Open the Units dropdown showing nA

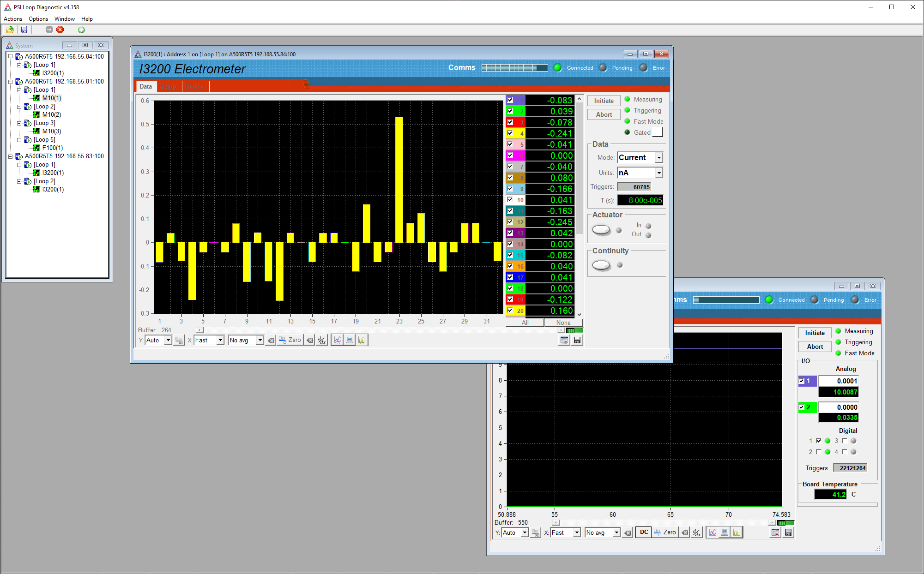tap(659, 173)
